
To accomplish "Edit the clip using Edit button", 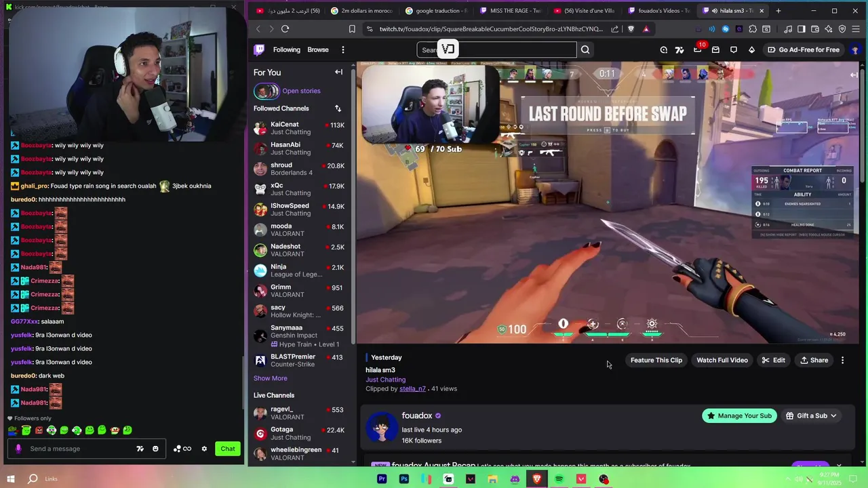I will 774,361.
